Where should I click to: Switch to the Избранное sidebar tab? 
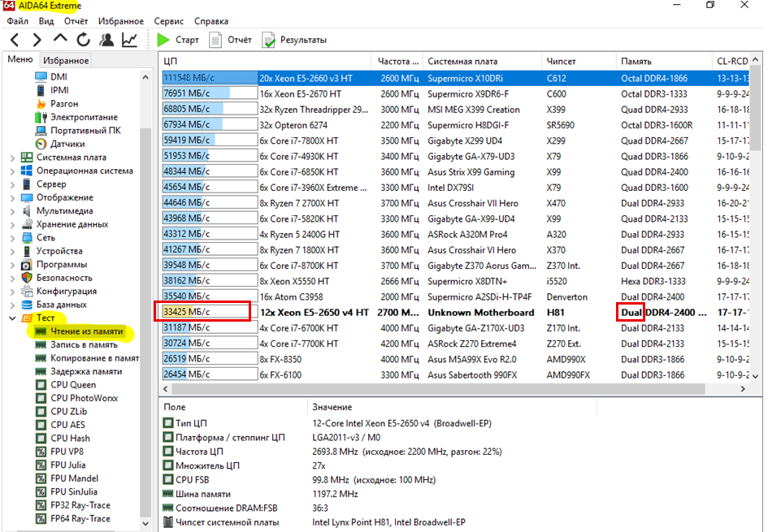(x=66, y=60)
